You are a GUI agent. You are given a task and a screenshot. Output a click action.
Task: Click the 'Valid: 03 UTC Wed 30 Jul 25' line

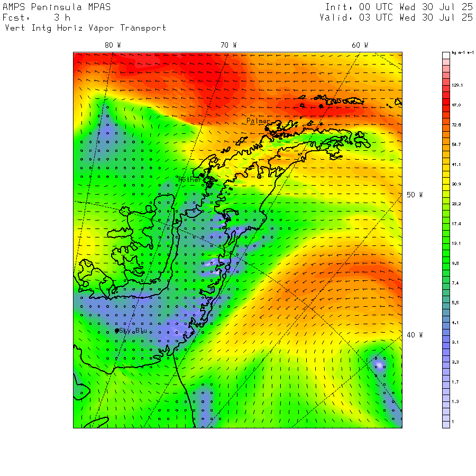click(x=396, y=17)
